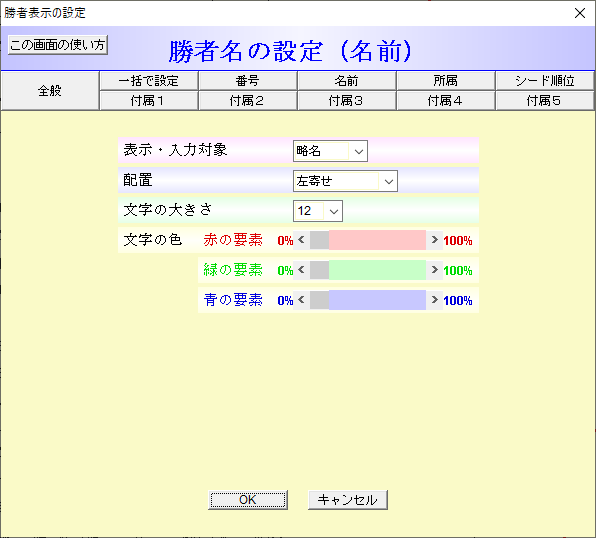Switch to the 一括で設定 tab
Screen dimensions: 596x538
[149, 81]
